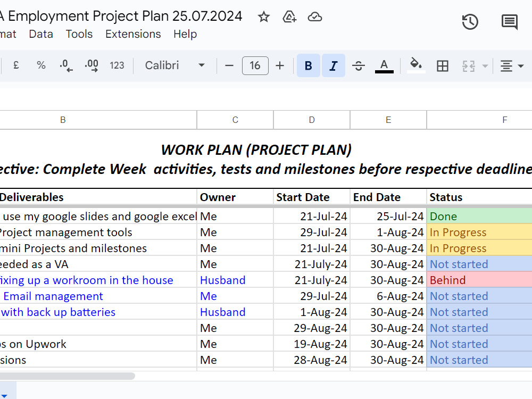Screen dimensions: 532x399
Task: Click the horizontal scrollbar thumb
Action: pos(67,376)
